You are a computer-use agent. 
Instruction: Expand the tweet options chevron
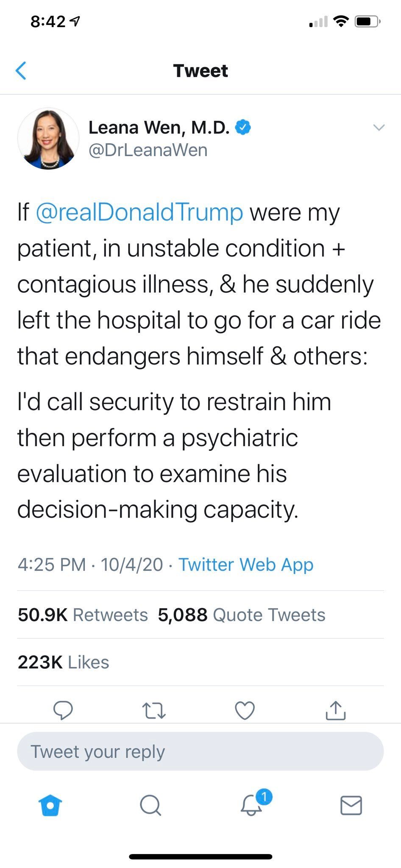click(379, 127)
